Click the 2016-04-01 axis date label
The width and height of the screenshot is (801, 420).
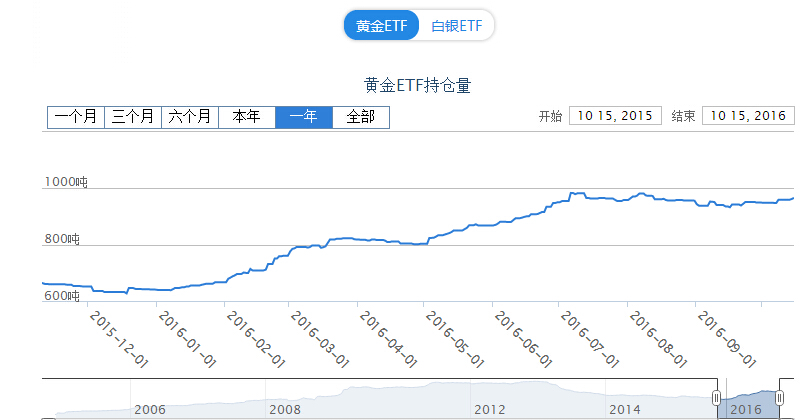388,340
